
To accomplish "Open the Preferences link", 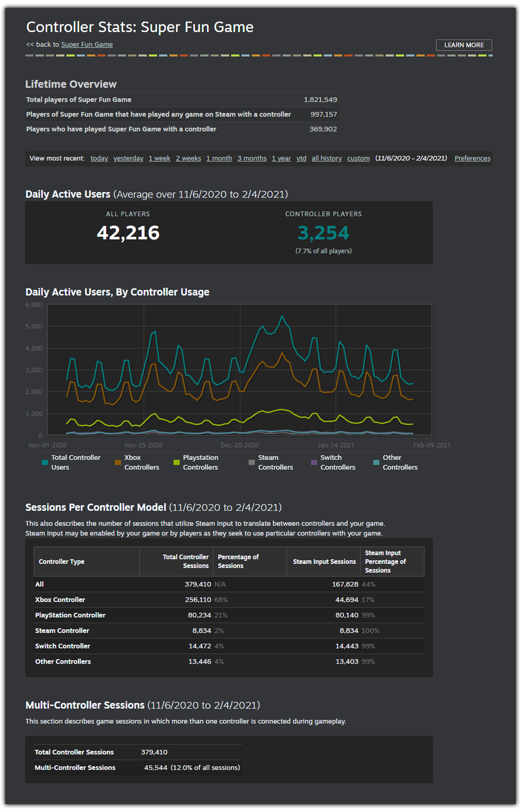I will (473, 158).
